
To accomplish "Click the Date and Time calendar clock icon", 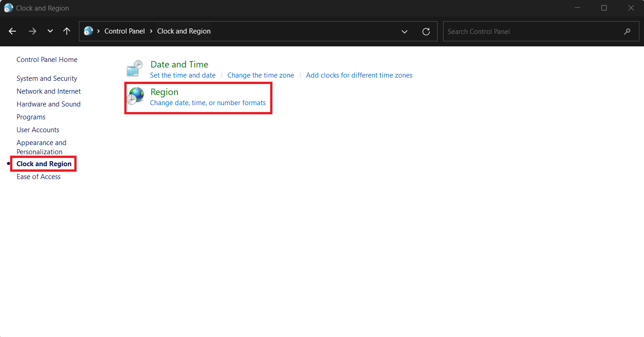I will tap(135, 68).
